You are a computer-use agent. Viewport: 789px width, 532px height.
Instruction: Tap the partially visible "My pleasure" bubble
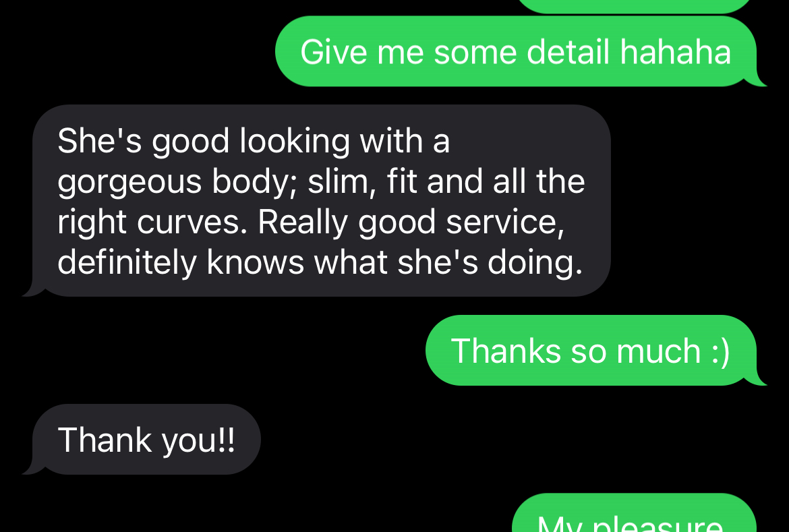pos(634,513)
